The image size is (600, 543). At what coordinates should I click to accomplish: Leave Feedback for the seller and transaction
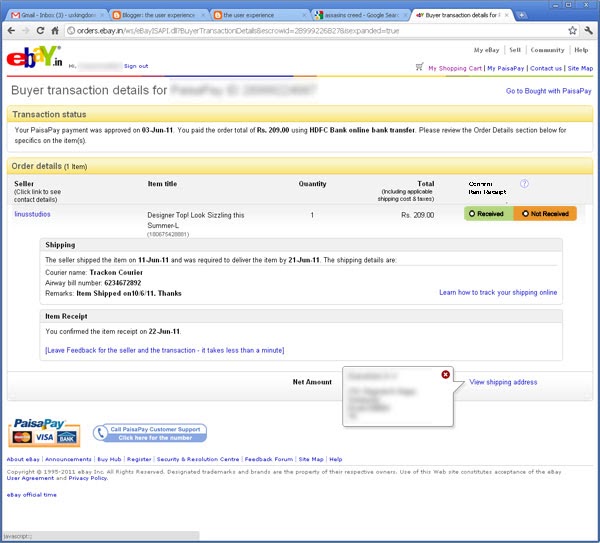pyautogui.click(x=165, y=350)
